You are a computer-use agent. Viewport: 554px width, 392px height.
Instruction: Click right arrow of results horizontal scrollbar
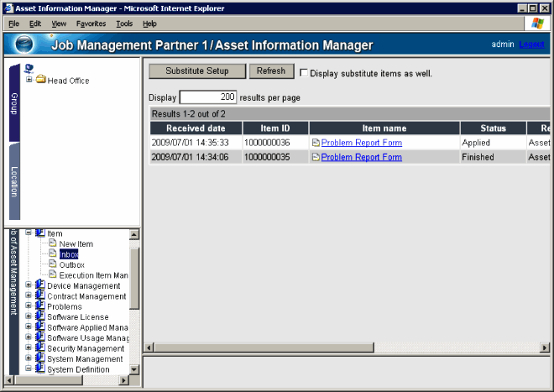546,348
